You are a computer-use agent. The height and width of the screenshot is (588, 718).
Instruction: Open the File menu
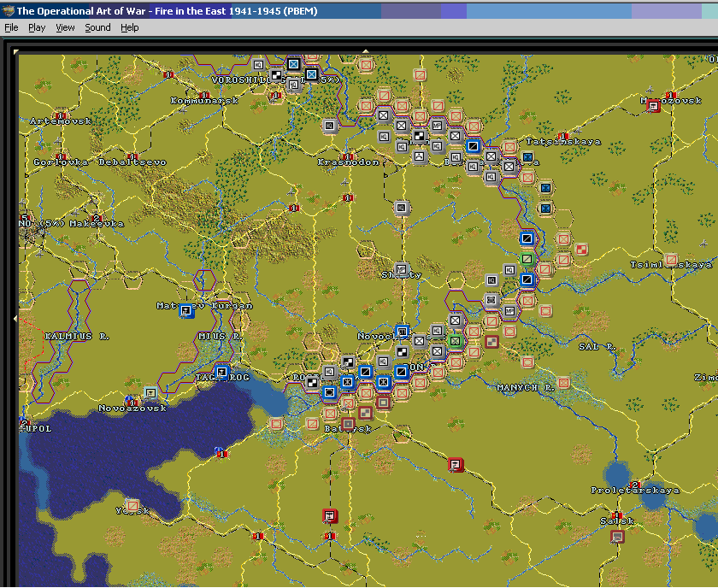11,27
